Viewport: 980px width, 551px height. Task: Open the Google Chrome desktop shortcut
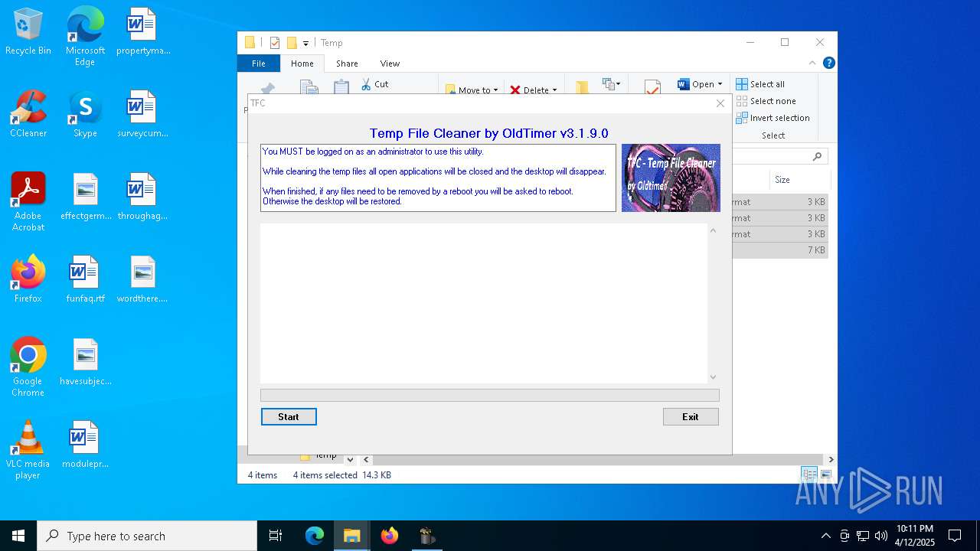tap(28, 367)
